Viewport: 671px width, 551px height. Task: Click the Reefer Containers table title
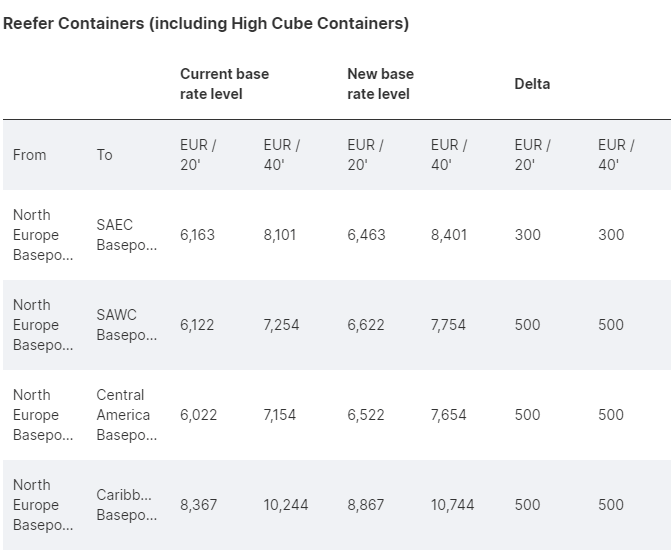click(x=206, y=24)
